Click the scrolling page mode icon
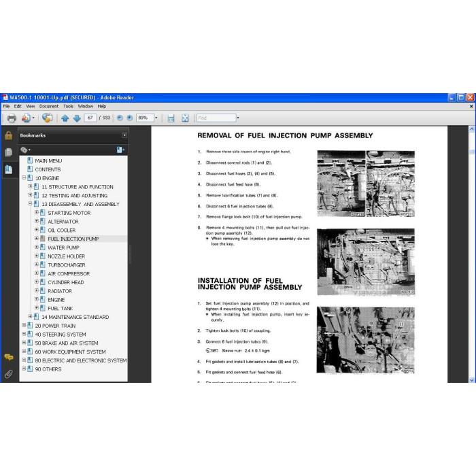476x476 pixels. point(171,118)
